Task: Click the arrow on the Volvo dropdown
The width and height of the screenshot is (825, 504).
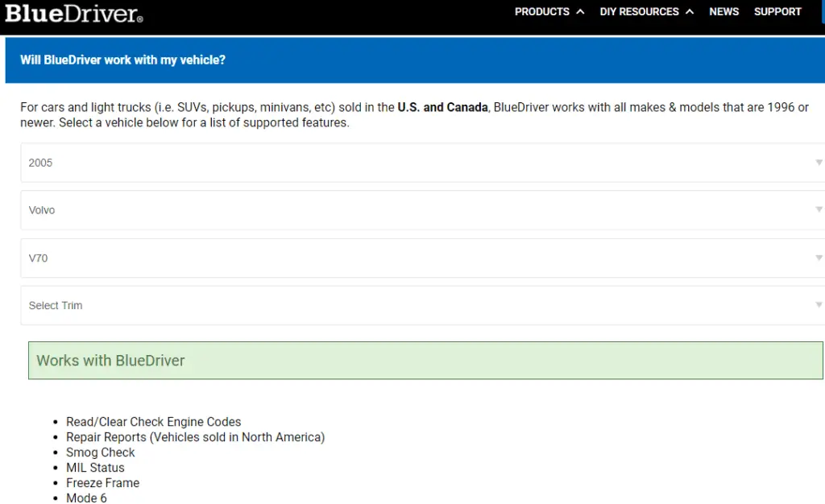Action: 819,209
